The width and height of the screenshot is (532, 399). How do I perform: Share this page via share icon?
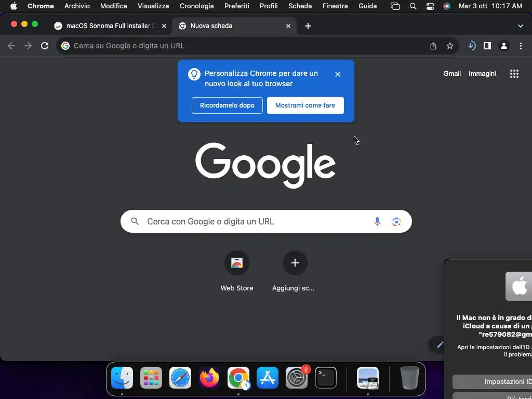pos(433,46)
